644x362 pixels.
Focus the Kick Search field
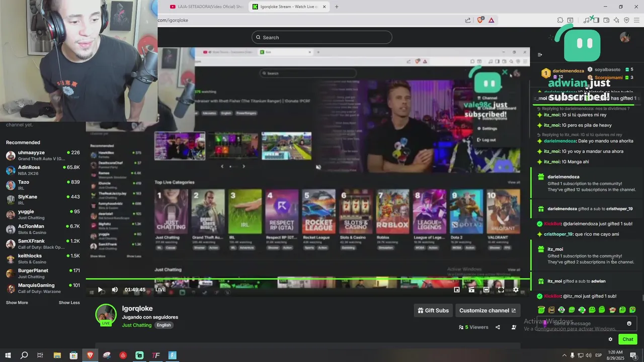click(322, 37)
